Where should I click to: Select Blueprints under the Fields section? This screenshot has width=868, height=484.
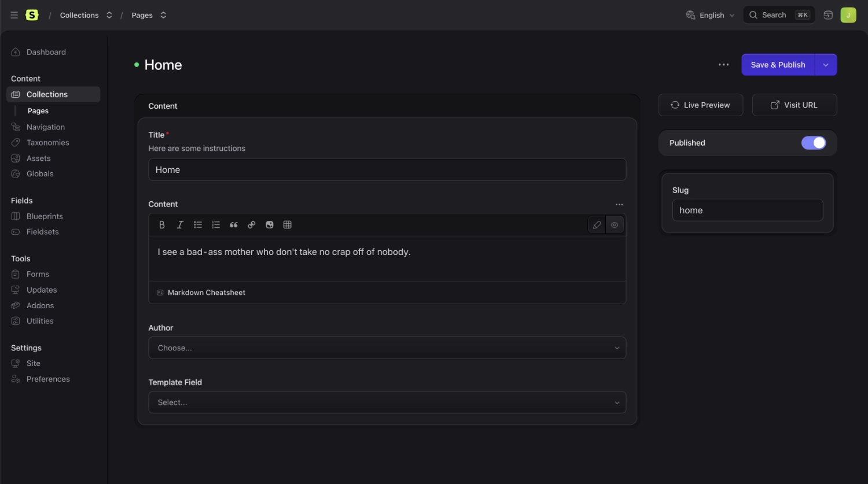pos(45,216)
